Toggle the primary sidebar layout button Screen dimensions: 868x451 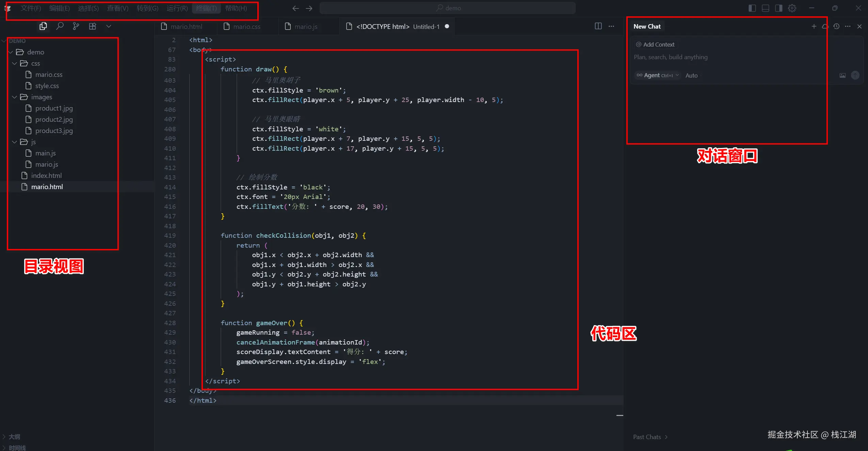[x=752, y=8]
